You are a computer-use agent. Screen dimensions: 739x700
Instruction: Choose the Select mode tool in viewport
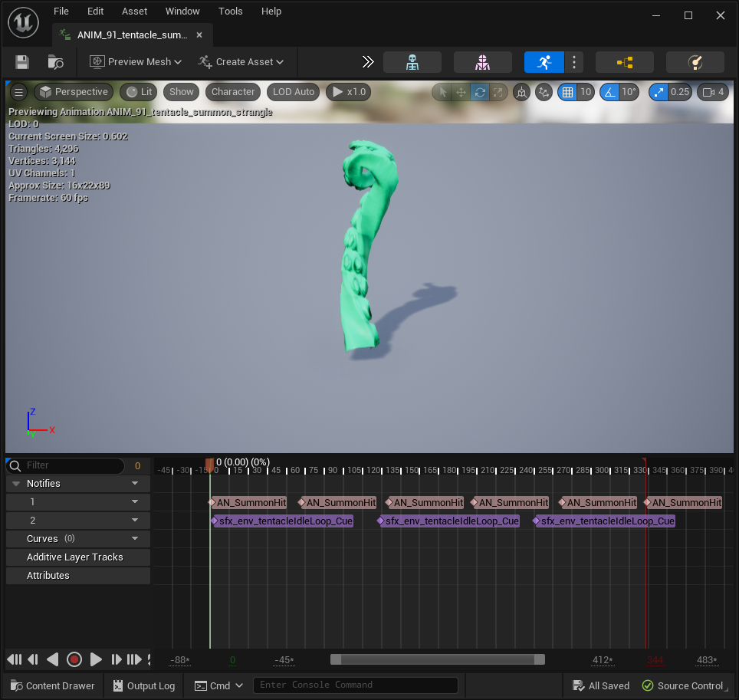(x=442, y=93)
